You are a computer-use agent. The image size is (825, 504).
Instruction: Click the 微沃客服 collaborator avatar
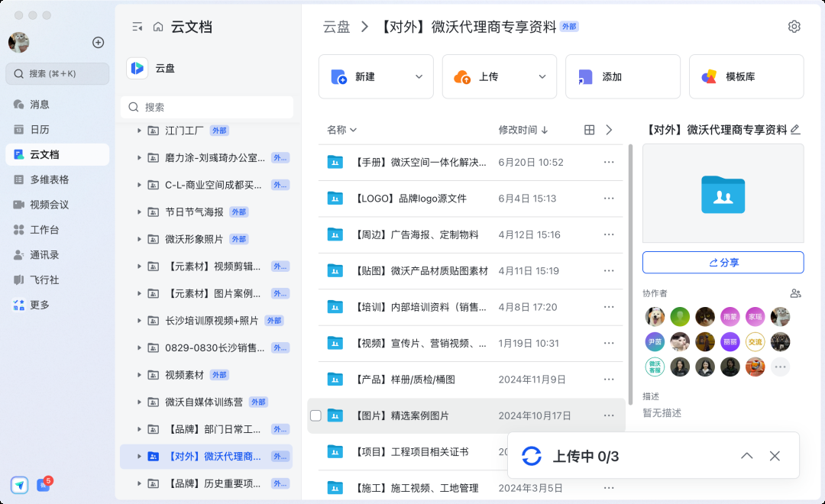coord(655,367)
